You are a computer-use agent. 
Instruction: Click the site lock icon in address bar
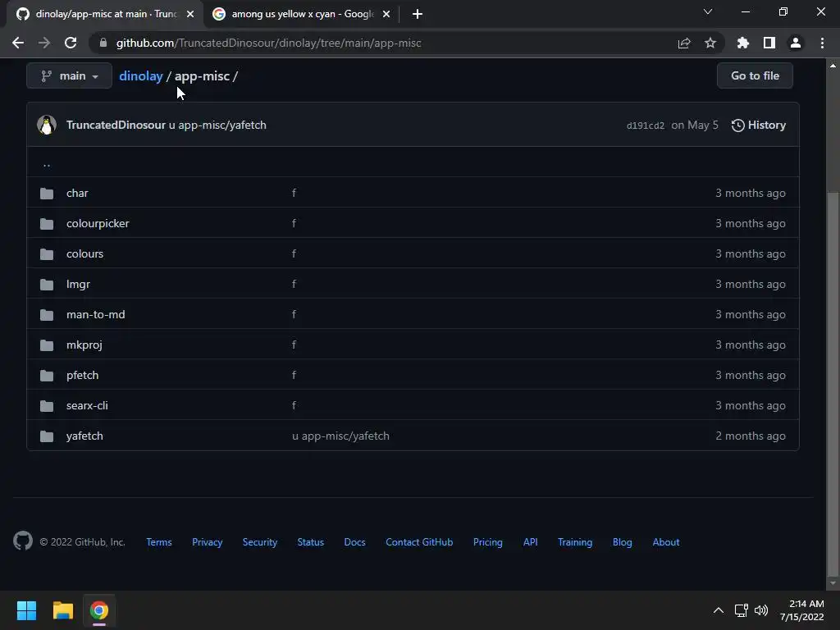[x=103, y=43]
